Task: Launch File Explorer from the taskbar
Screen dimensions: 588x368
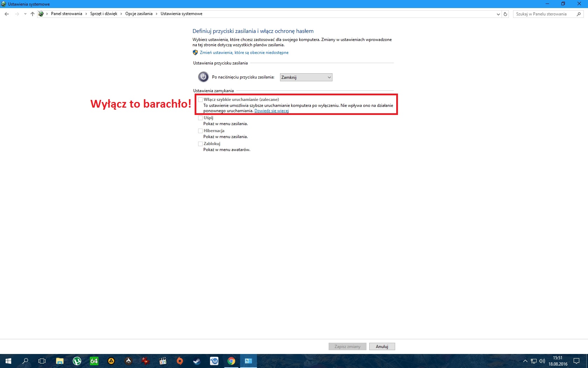Action: coord(59,361)
